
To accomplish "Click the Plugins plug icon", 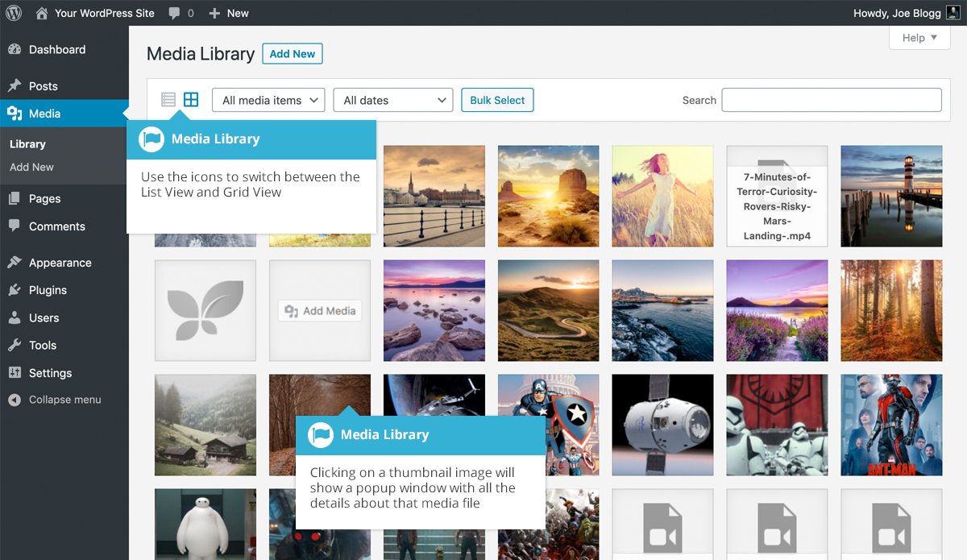I will tap(15, 290).
